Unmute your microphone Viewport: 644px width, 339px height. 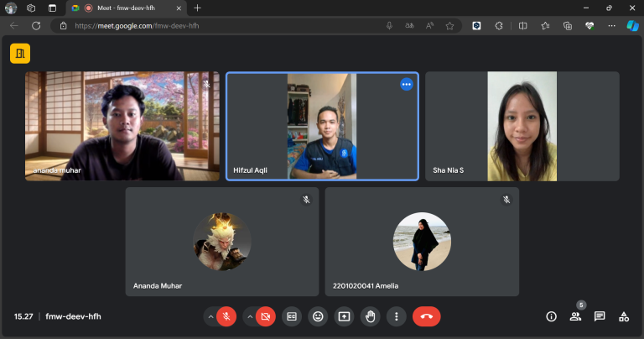226,316
